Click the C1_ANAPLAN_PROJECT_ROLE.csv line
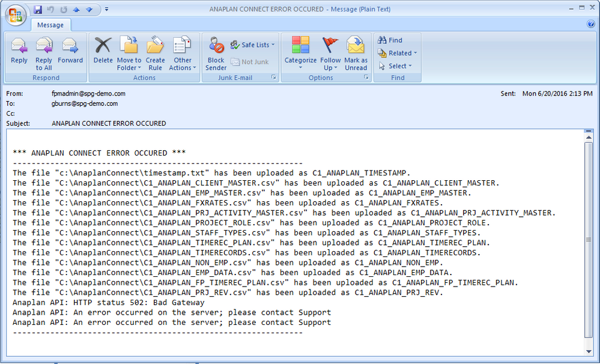The image size is (600, 364). point(252,223)
